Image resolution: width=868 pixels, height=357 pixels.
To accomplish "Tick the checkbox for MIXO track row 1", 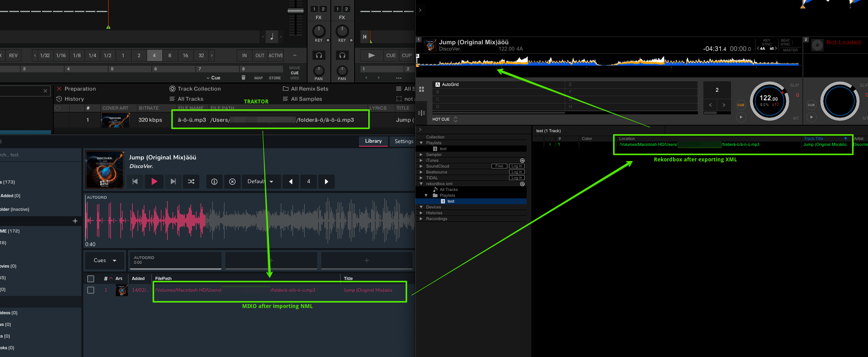I will pyautogui.click(x=91, y=290).
